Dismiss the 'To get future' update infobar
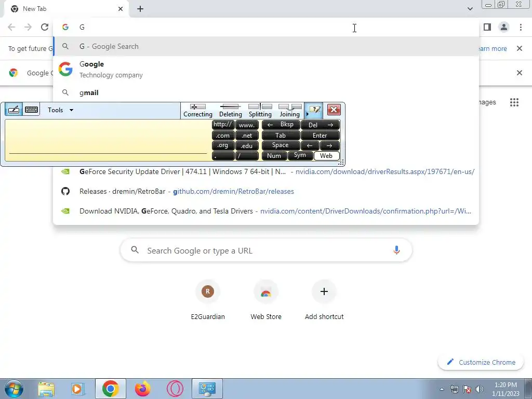 (x=519, y=48)
